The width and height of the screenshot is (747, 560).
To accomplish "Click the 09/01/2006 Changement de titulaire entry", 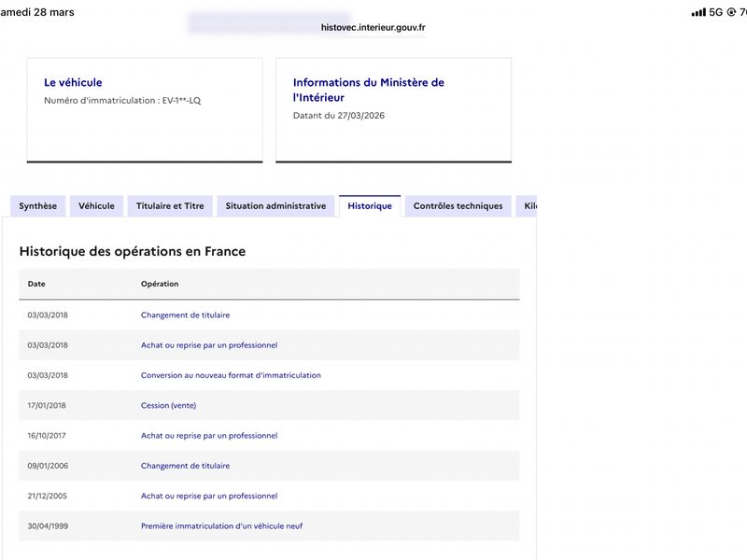I will pyautogui.click(x=185, y=466).
